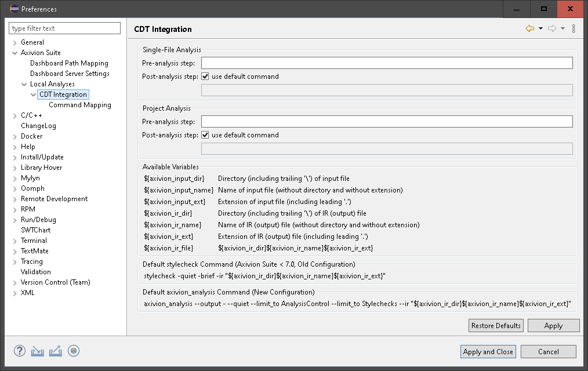Click the default axivion_analysis command text

(x=357, y=304)
